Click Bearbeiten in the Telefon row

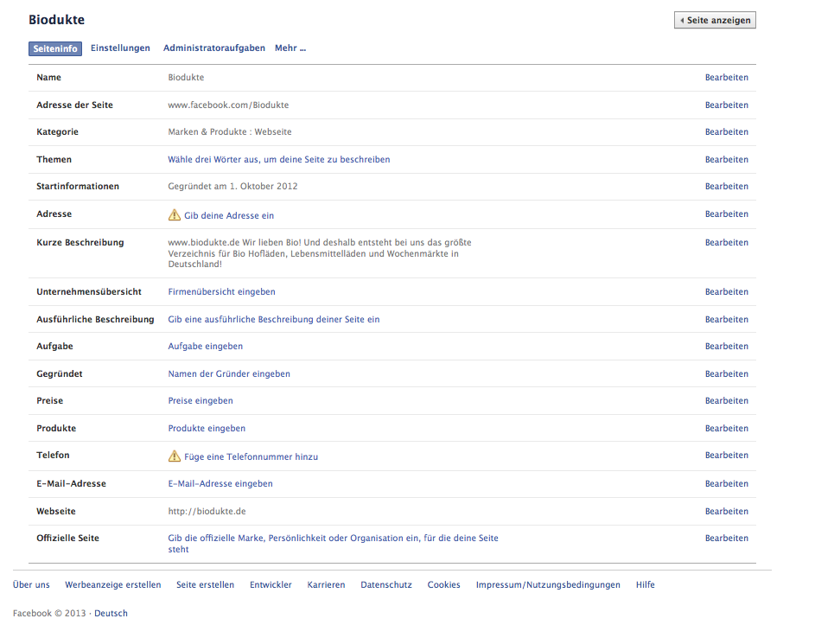726,455
